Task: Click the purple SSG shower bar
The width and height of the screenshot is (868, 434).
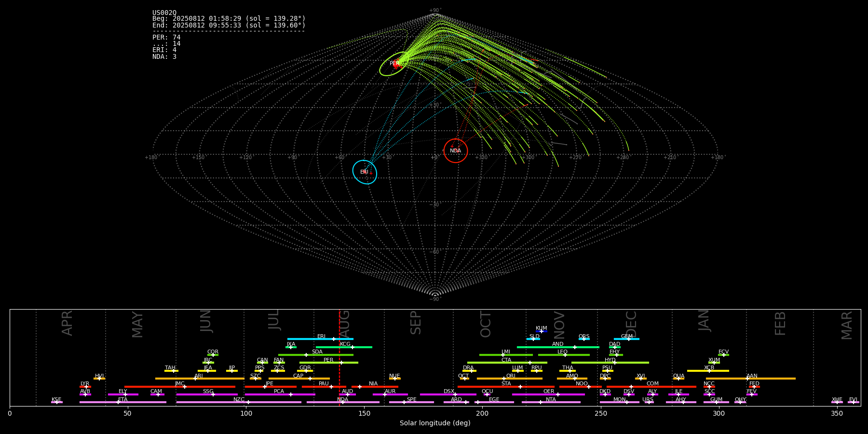Action: 207,394
